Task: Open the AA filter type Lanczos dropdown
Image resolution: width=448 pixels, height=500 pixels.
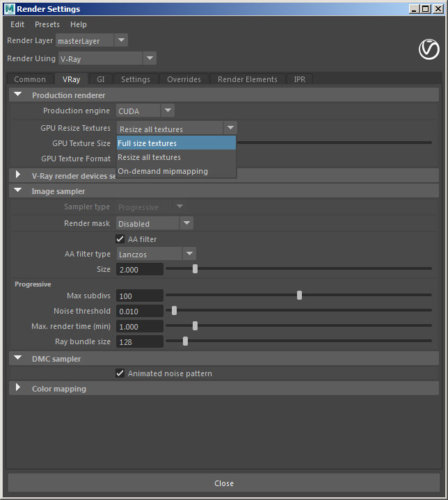Action: 156,254
